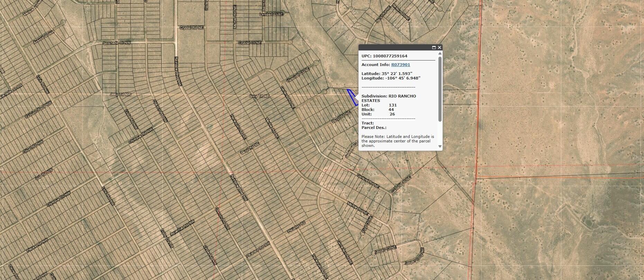Click the Jeep Trl NE road label
This screenshot has height=280, width=644.
coord(259,96)
